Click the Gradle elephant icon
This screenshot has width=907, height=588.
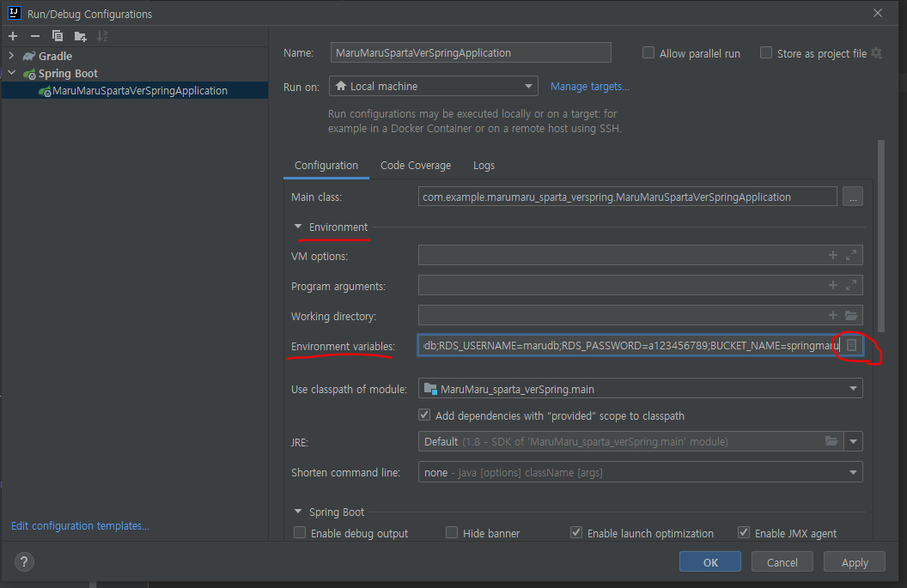(29, 56)
